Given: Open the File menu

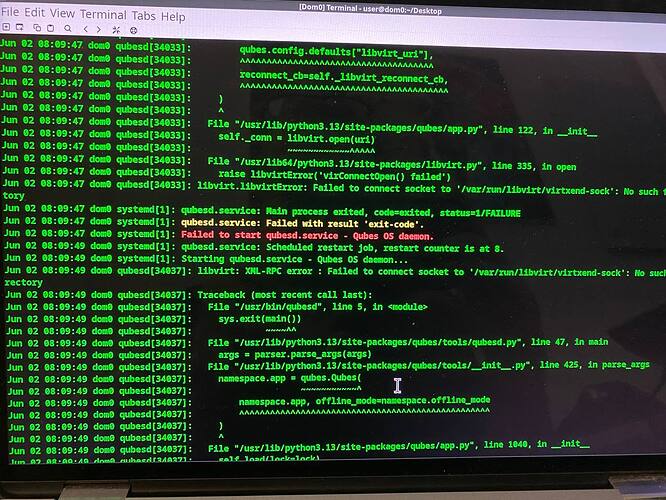Looking at the screenshot, I should [10, 12].
